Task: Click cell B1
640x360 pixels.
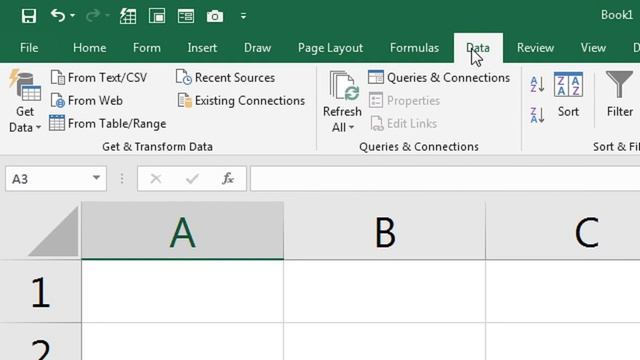Action: (384, 291)
